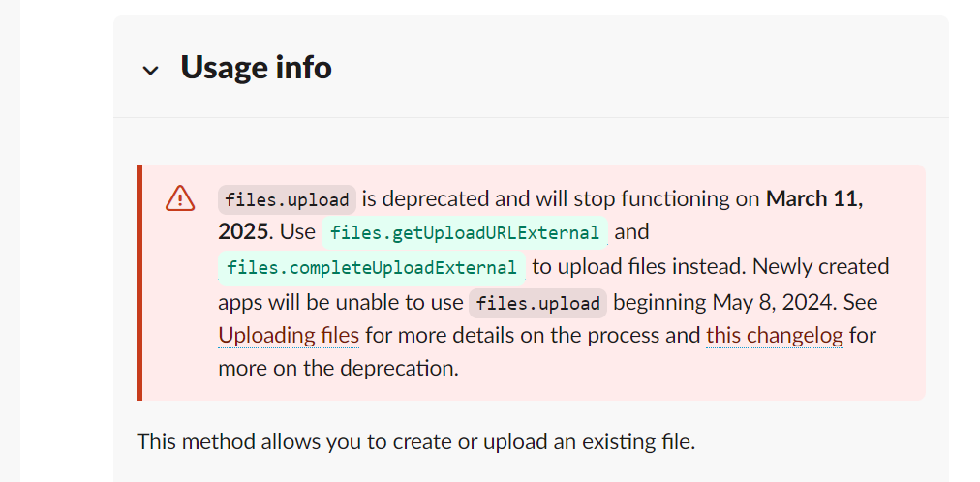Open the files.completeUploadExternal method link
The image size is (980, 482).
(x=371, y=268)
